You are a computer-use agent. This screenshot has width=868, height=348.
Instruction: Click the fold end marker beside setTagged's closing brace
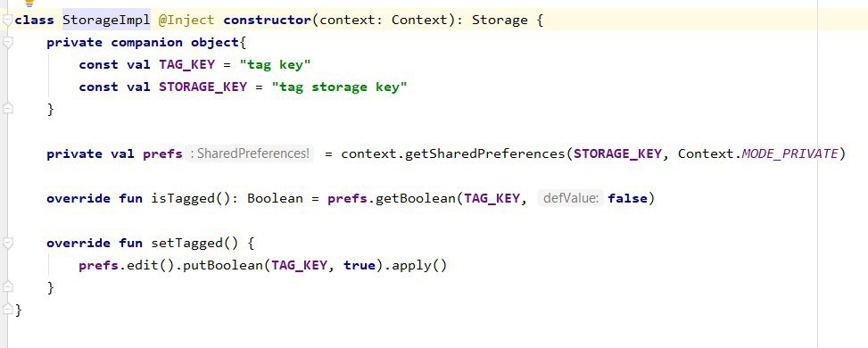(7, 286)
